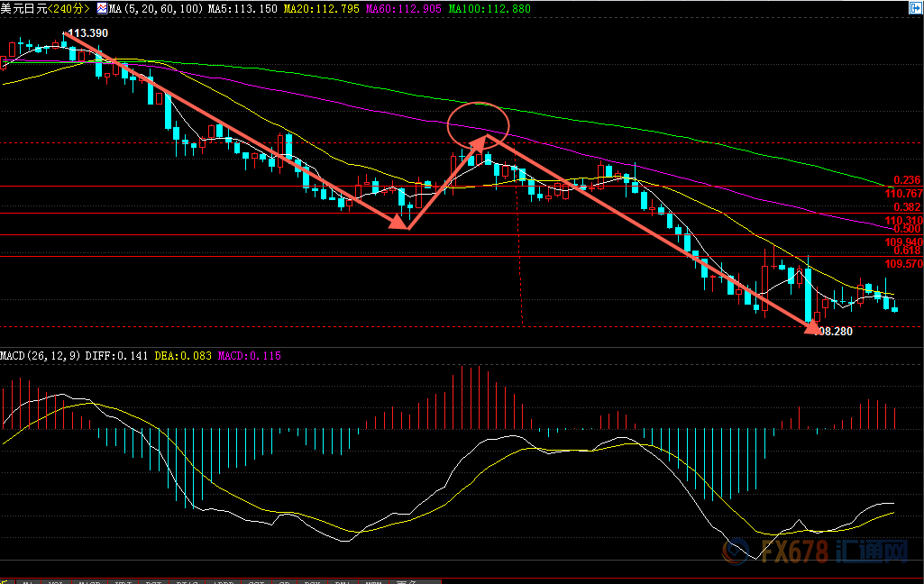The width and height of the screenshot is (924, 584).
Task: Click the MA indicator chart icon
Action: click(102, 8)
